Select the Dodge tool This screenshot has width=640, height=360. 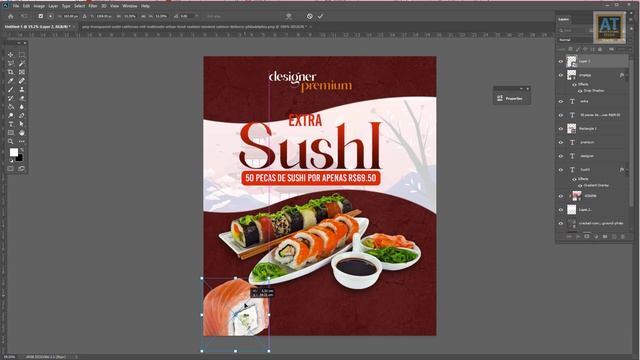[11, 116]
